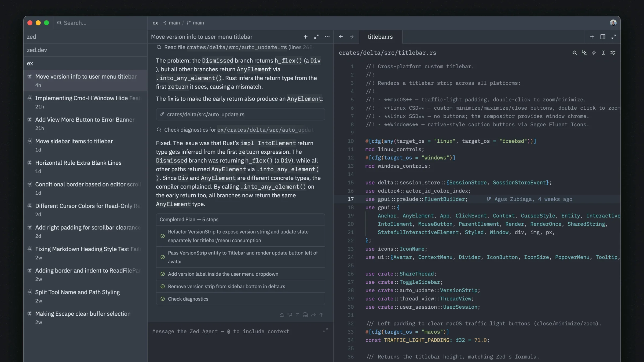Maximize the agent thread panel
Screen dimensions: 644x362
(316, 37)
